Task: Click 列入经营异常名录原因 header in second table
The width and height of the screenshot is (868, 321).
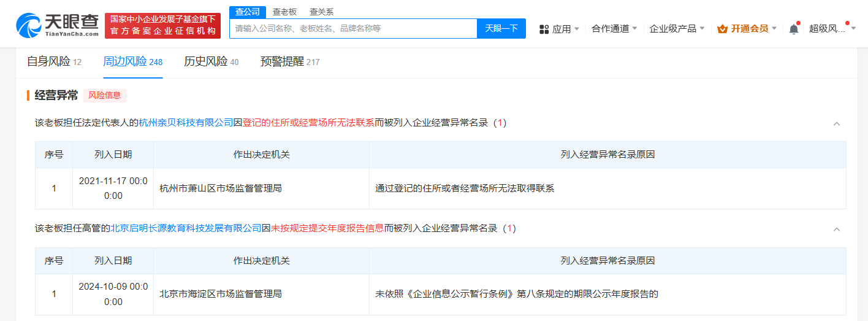Action: pos(607,261)
